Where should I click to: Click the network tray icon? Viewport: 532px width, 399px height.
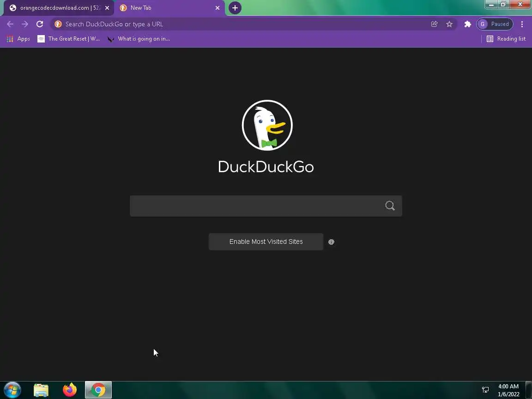click(485, 390)
